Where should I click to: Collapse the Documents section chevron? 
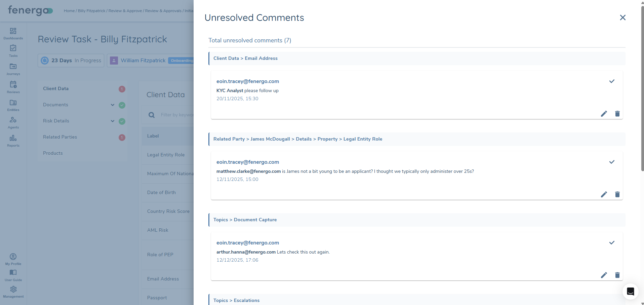[x=113, y=105]
